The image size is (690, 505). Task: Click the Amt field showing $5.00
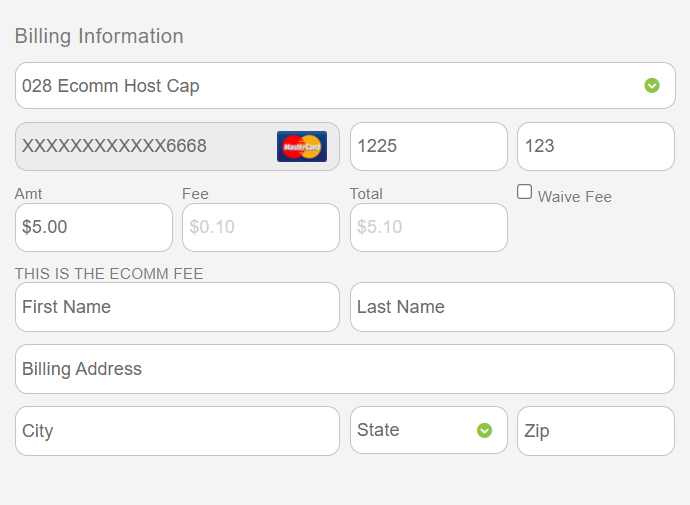(93, 227)
